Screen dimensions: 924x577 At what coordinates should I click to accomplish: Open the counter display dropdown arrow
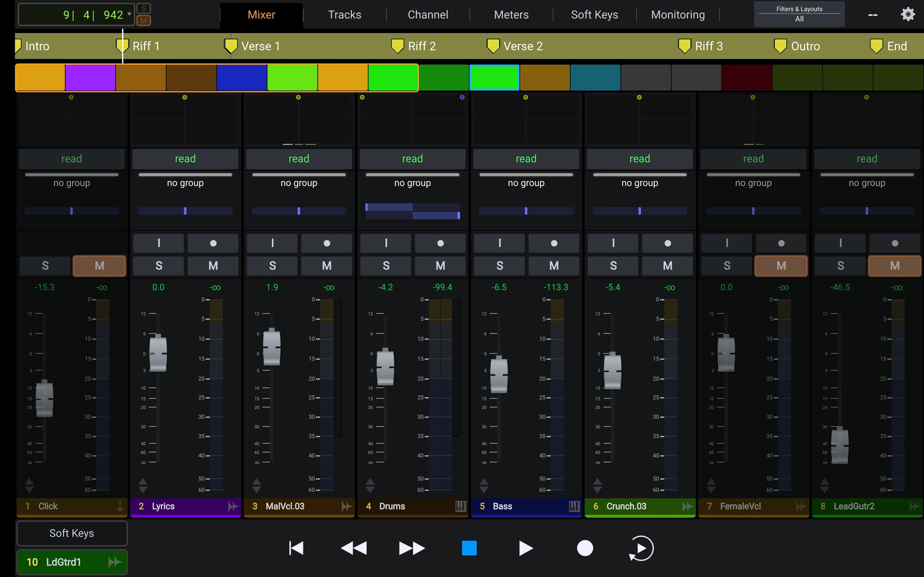[x=129, y=14]
